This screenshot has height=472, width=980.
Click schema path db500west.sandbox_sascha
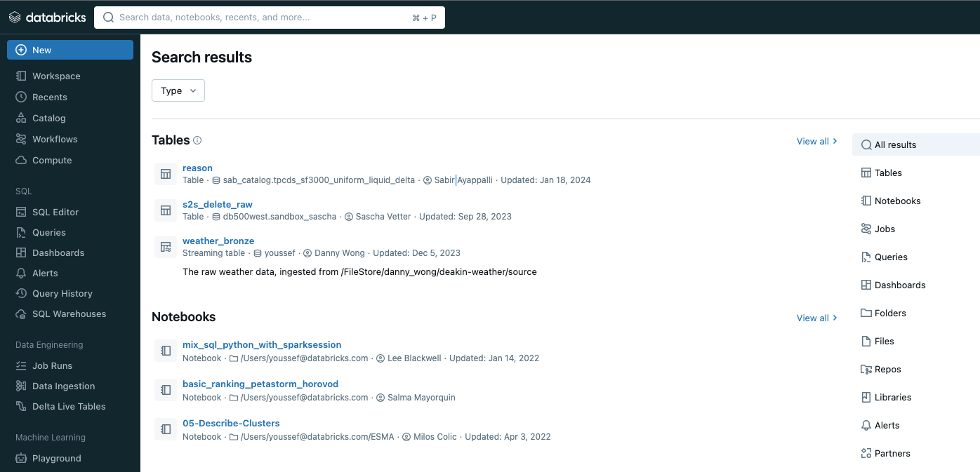pyautogui.click(x=279, y=217)
